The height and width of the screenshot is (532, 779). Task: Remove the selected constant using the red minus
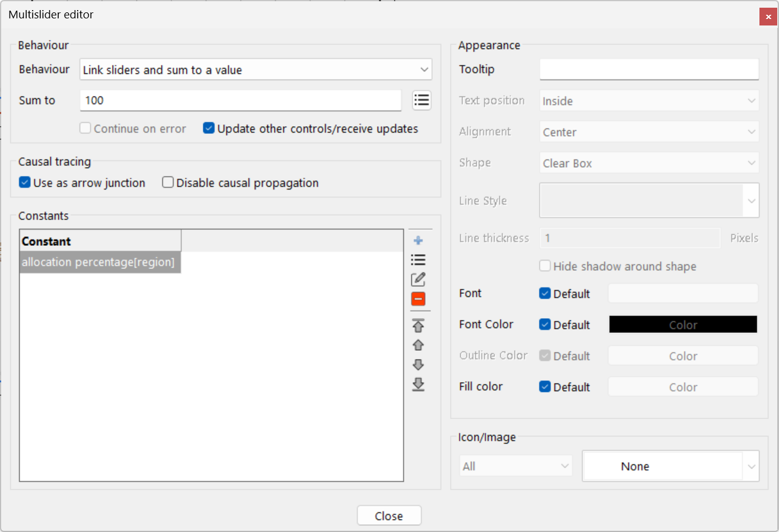tap(419, 299)
